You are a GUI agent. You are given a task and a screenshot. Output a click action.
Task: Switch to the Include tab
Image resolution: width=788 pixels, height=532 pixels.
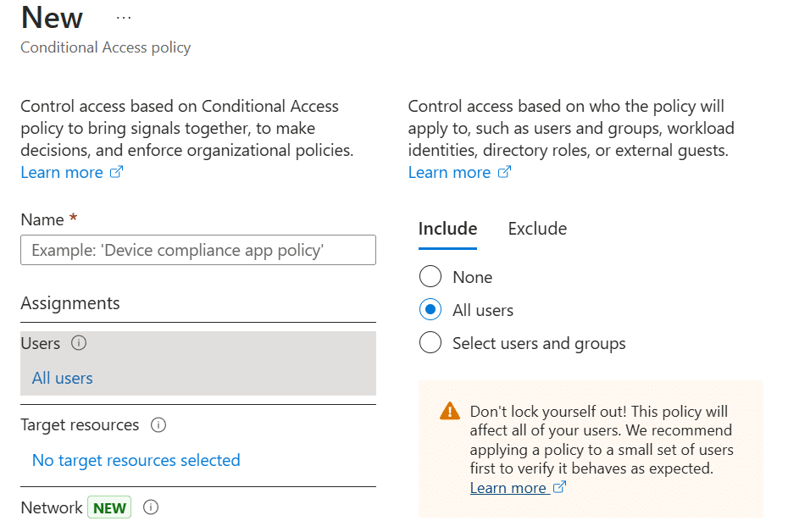(447, 229)
